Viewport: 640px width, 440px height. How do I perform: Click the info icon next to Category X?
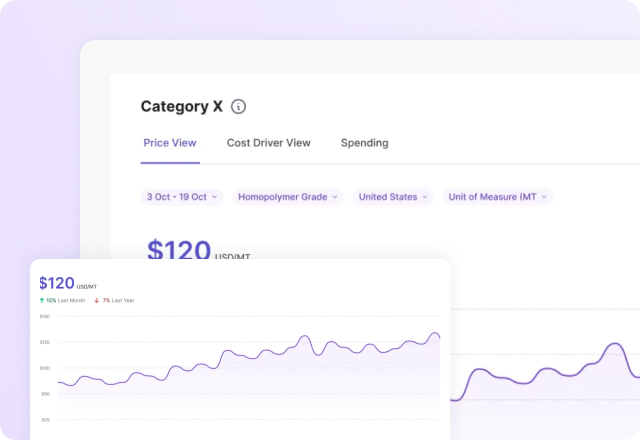(x=238, y=107)
